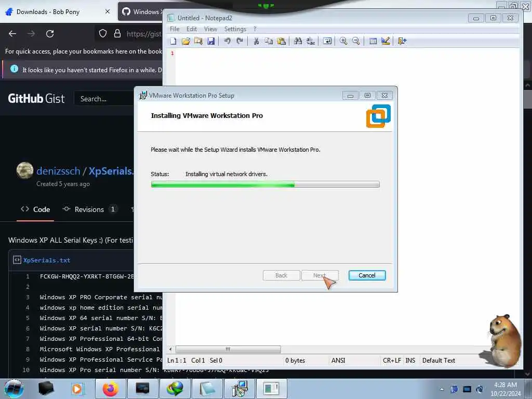Open the Customize Schemes icon in Notepad2
Image resolution: width=532 pixels, height=399 pixels.
click(385, 42)
